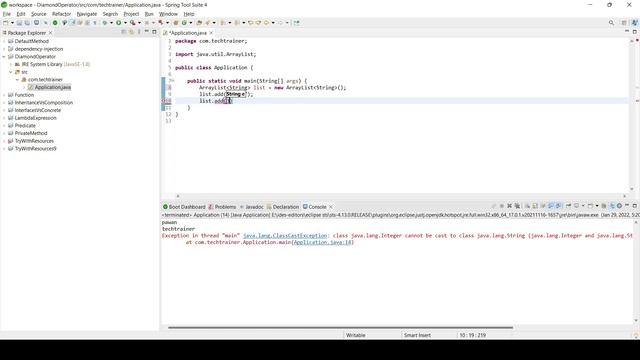This screenshot has height=360, width=640.
Task: Maximize the Package Explorer panel
Action: (154, 32)
